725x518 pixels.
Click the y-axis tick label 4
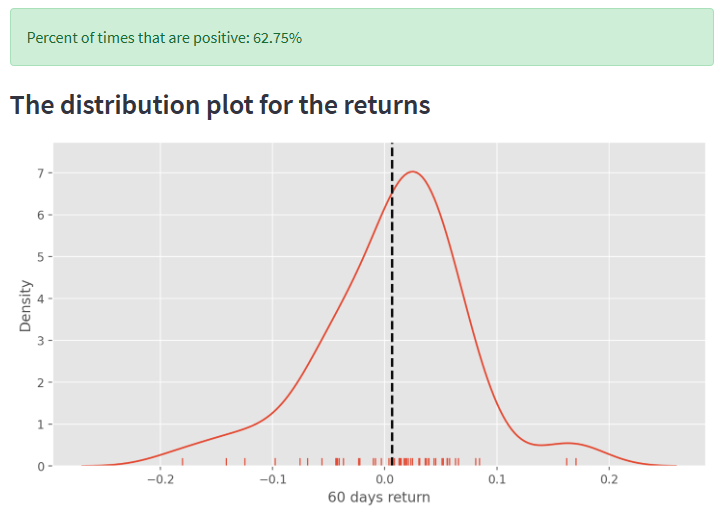(41, 300)
